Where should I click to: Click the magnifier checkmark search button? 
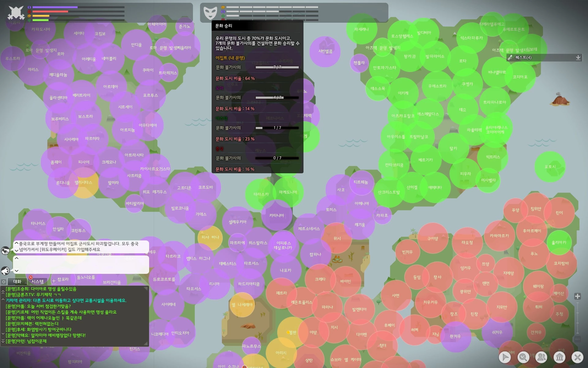point(523,357)
